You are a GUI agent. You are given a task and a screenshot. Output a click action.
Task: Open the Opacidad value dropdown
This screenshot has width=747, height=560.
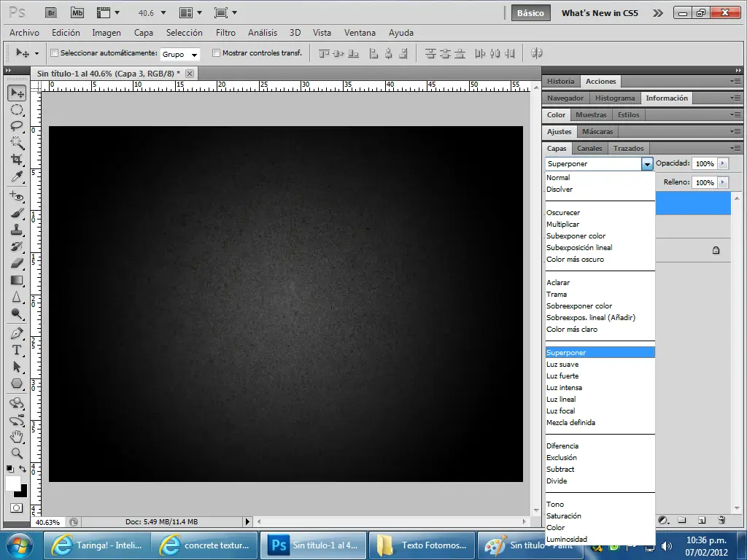tap(722, 163)
